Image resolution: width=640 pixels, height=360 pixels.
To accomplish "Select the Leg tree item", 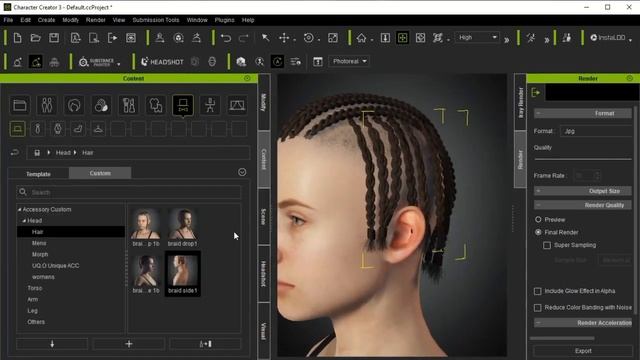I will coord(33,311).
